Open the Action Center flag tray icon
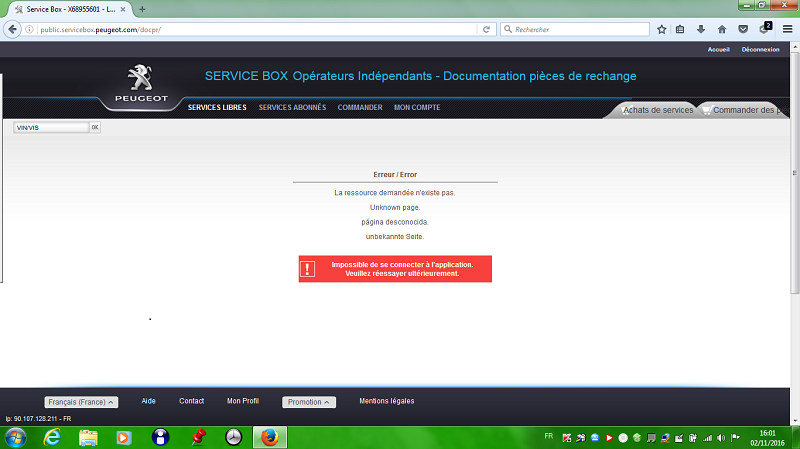Screen dimensions: 800x449 tap(735, 438)
